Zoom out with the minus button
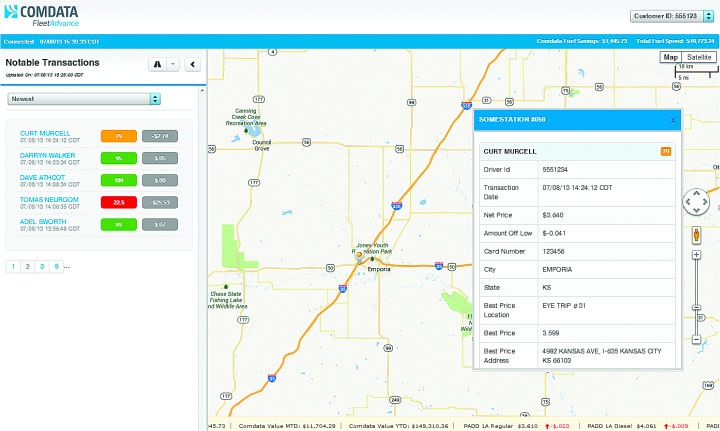 point(697,339)
